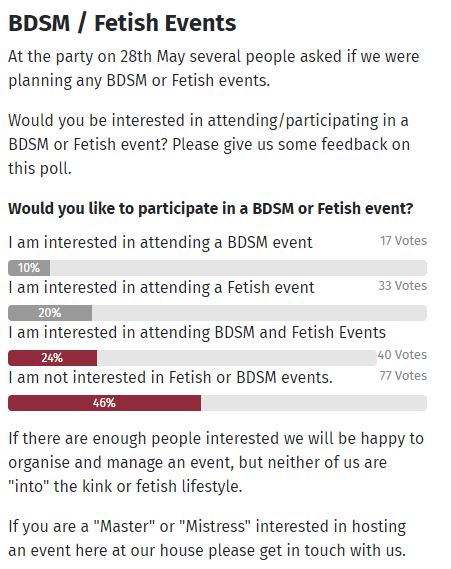
Task: Click the 46% not interested bar
Action: click(x=217, y=403)
